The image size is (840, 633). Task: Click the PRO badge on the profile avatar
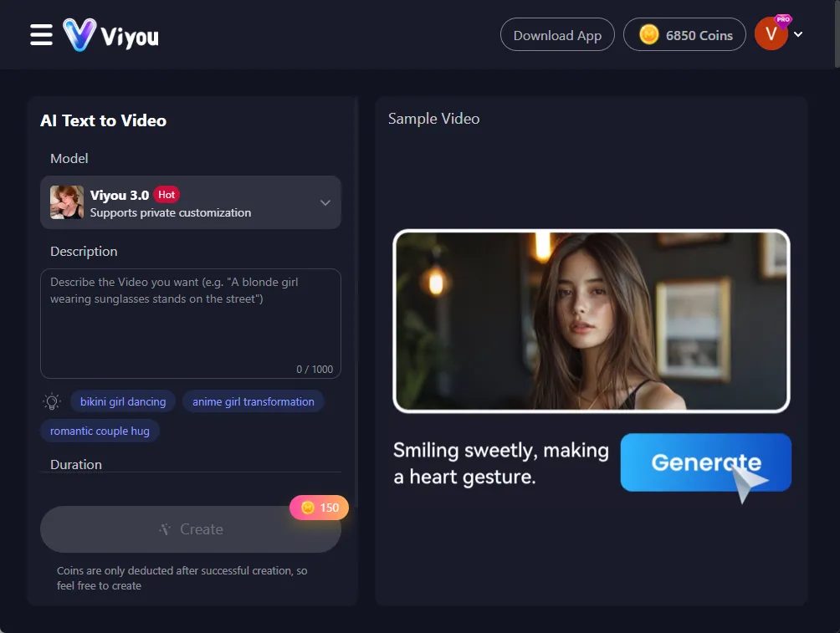tap(785, 19)
